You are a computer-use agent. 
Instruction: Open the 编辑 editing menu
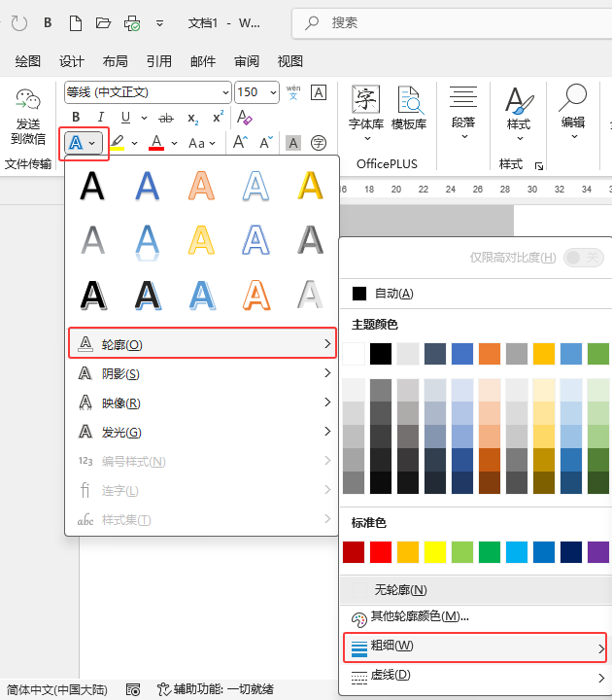574,113
